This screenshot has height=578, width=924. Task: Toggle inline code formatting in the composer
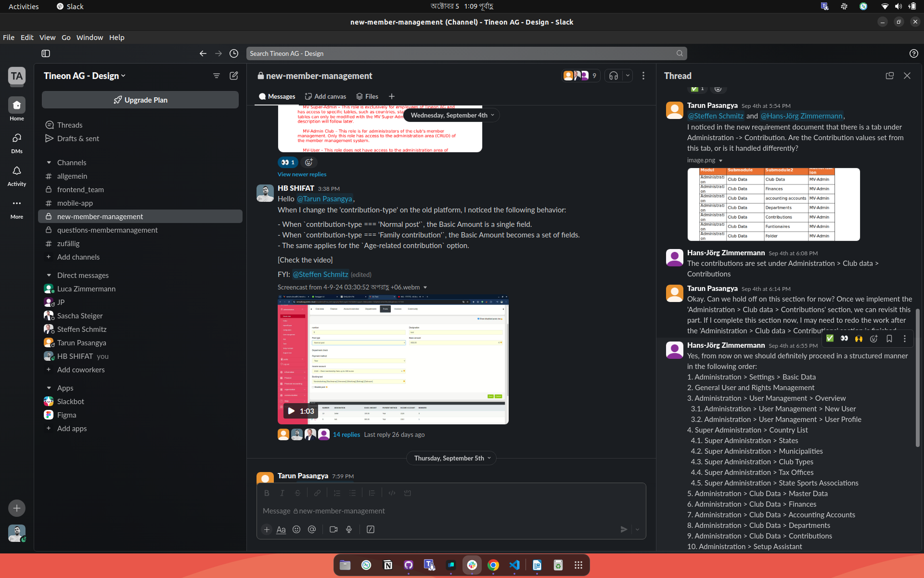392,493
